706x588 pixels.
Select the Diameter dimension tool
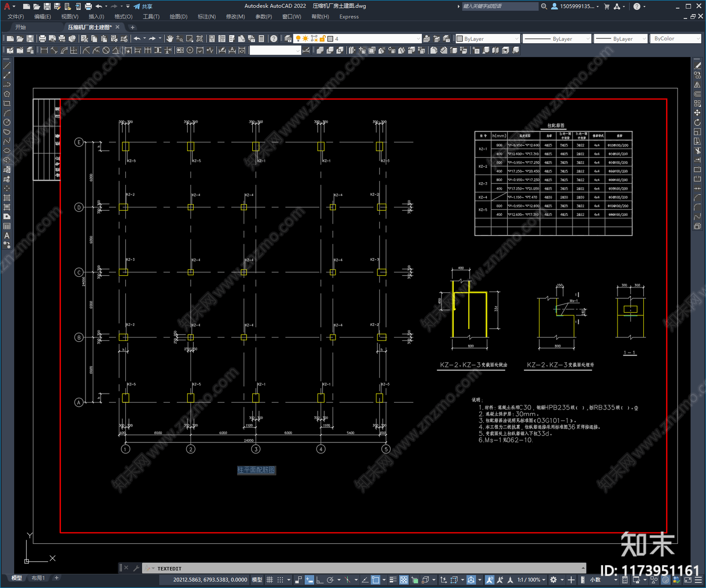pyautogui.click(x=106, y=50)
